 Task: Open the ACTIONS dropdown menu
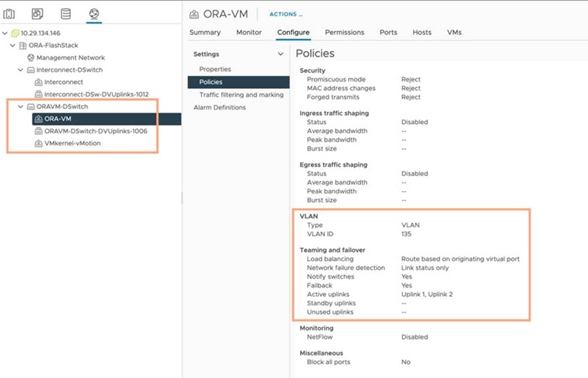tap(286, 14)
